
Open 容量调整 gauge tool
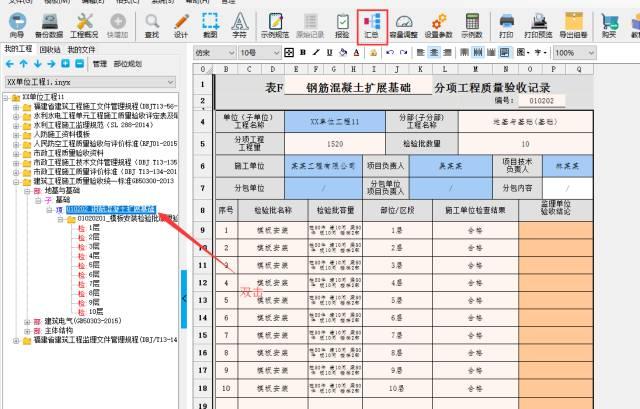[x=404, y=25]
